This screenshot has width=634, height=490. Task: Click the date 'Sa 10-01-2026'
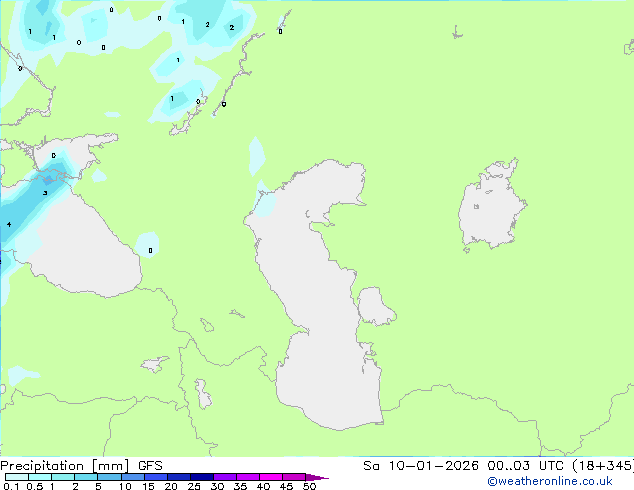point(421,466)
